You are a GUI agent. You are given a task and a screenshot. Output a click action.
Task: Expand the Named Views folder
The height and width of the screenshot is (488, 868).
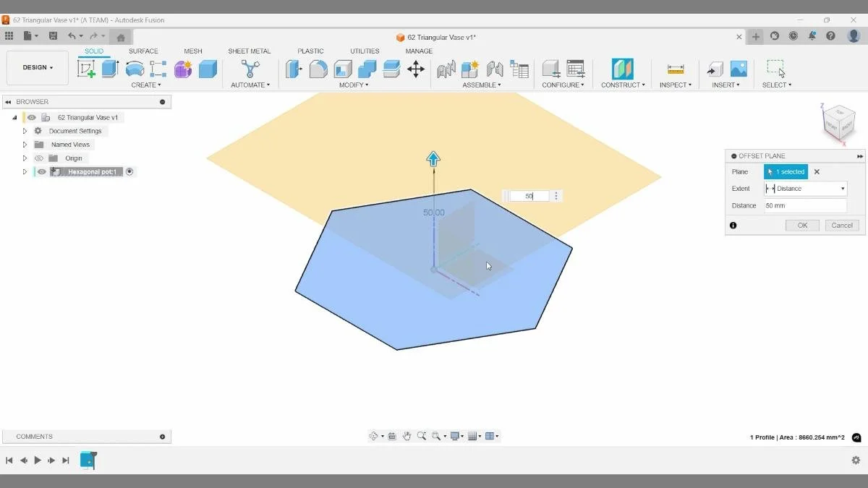click(x=25, y=144)
